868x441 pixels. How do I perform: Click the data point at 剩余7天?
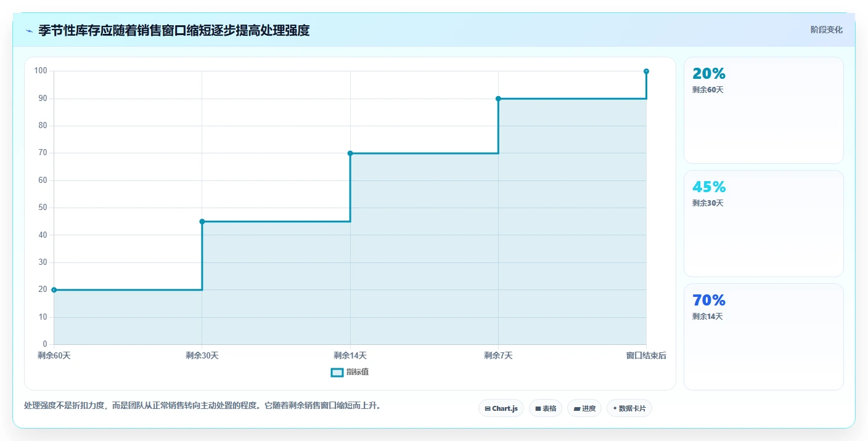tap(498, 99)
